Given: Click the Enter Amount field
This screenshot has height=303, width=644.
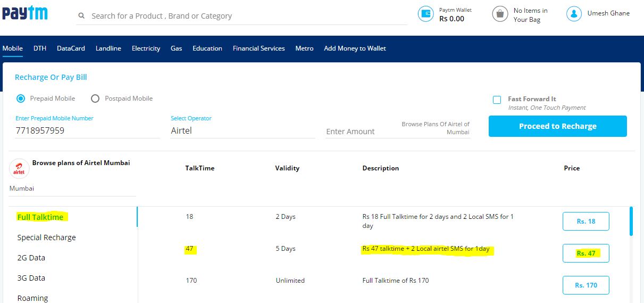Looking at the screenshot, I should click(x=359, y=132).
